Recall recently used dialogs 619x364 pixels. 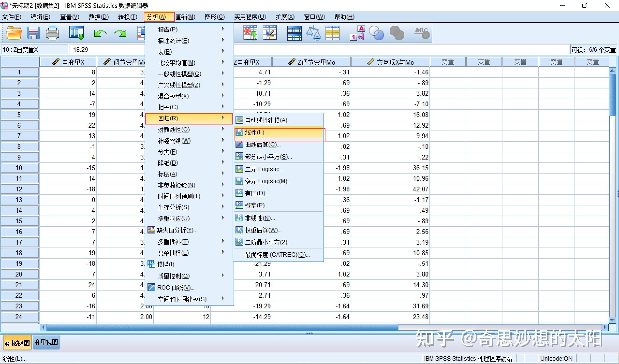76,33
